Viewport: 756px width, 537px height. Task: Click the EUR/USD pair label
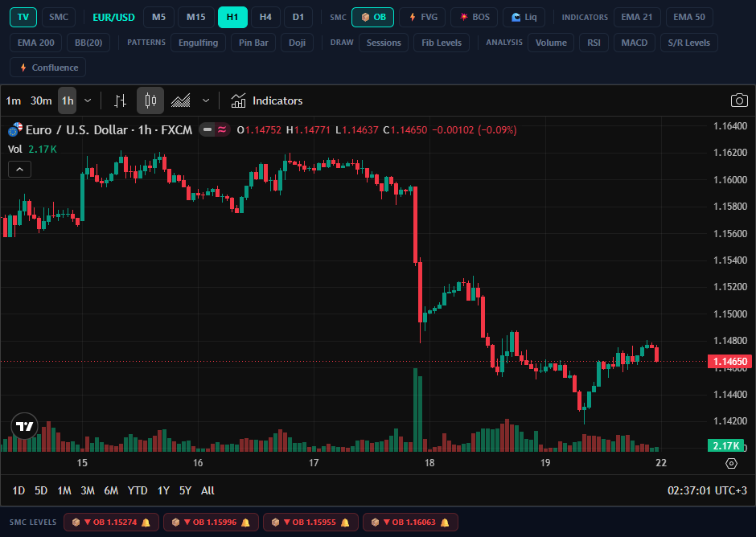[113, 18]
